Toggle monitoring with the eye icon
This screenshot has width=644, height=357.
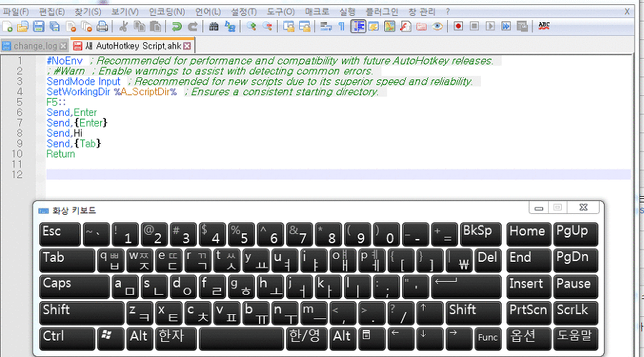437,26
